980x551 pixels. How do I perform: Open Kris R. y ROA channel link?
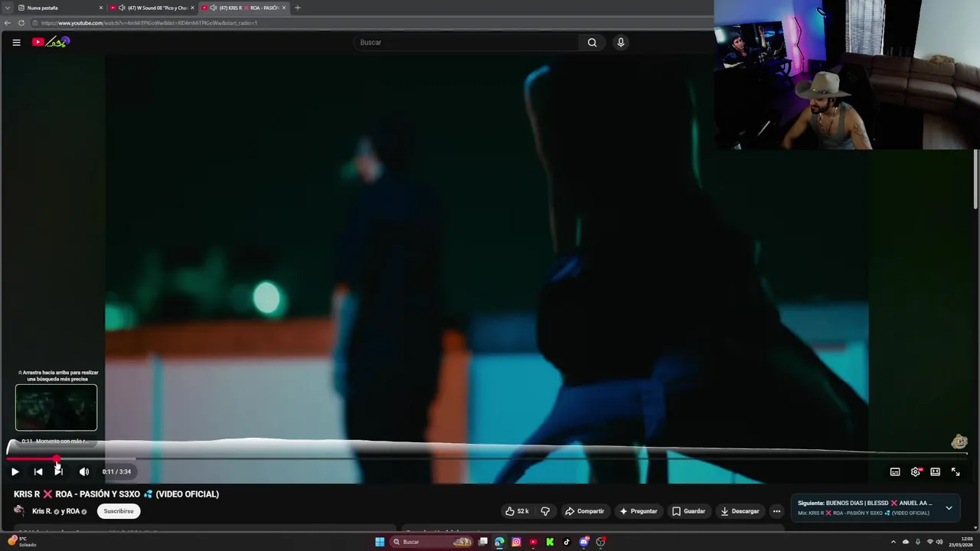point(59,511)
